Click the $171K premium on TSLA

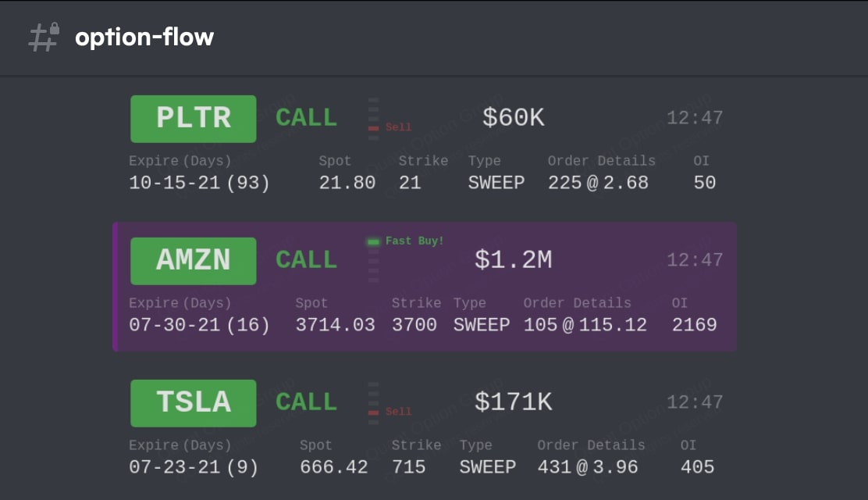pyautogui.click(x=513, y=402)
